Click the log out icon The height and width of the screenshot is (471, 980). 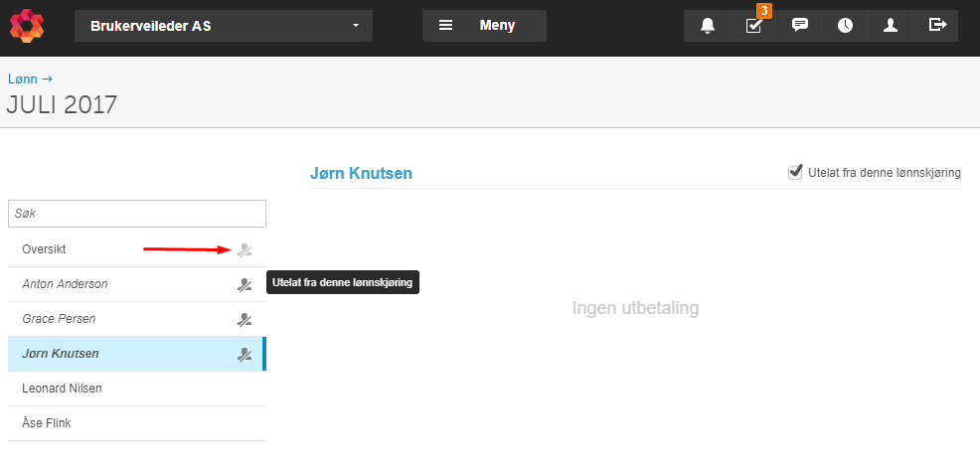coord(935,26)
